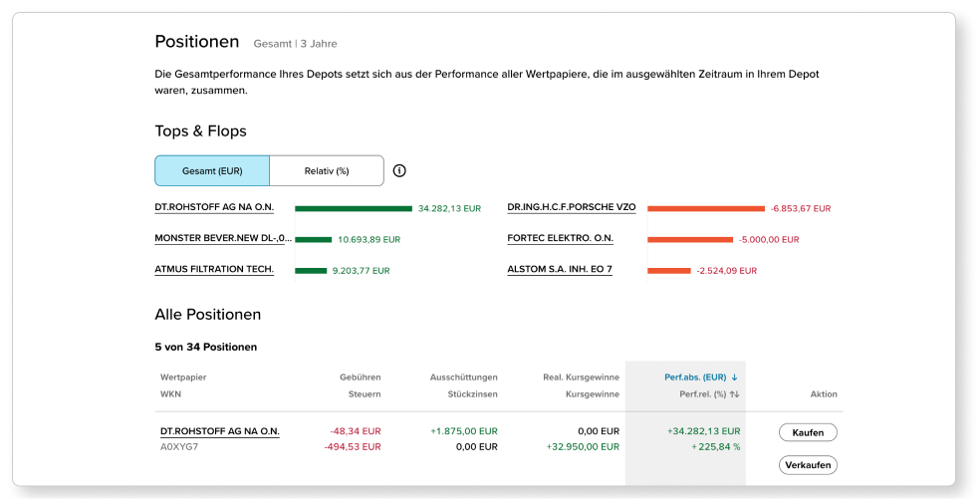Viewport: 980px width, 499px height.
Task: Open ALSTOM S.A. INH. EO 7 link
Action: tap(560, 270)
